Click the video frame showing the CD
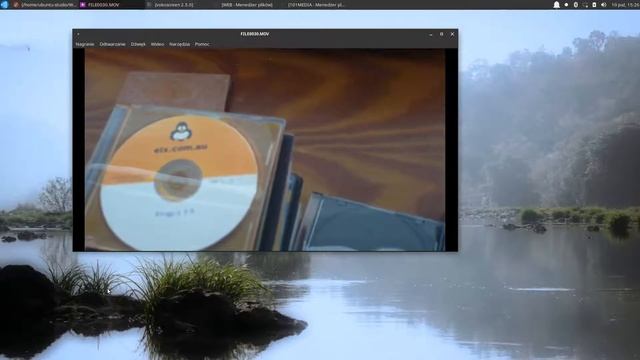This screenshot has width=640, height=360. pos(265,150)
